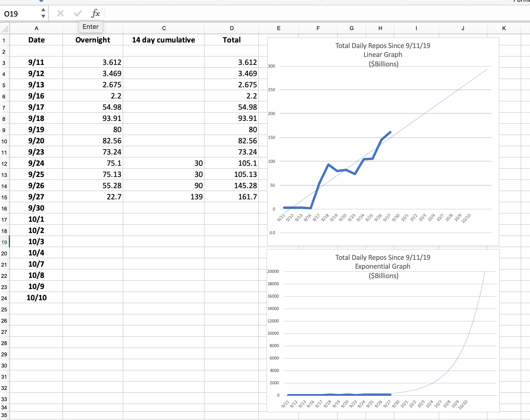Select Overnight value 93.91
This screenshot has height=420, width=530.
[x=93, y=118]
